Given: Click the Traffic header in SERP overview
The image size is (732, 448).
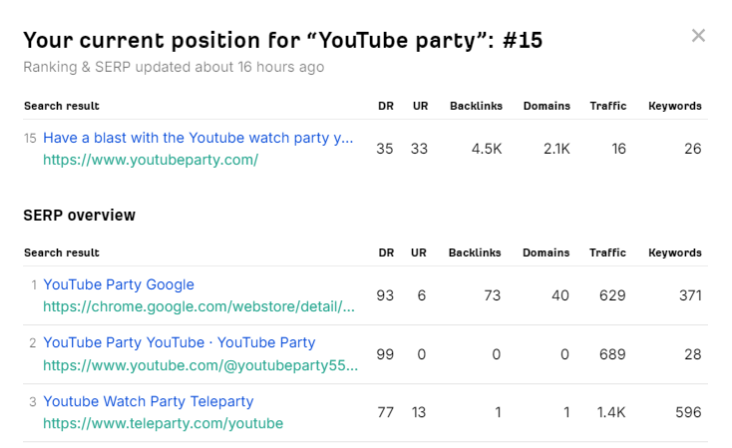Looking at the screenshot, I should point(608,253).
